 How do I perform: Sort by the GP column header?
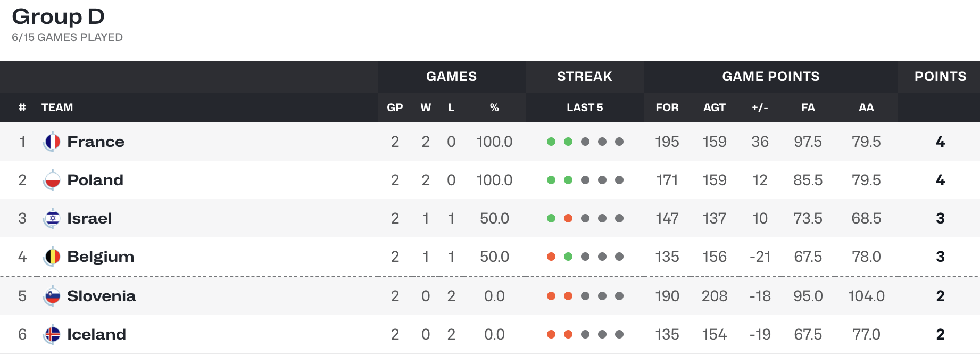(395, 108)
